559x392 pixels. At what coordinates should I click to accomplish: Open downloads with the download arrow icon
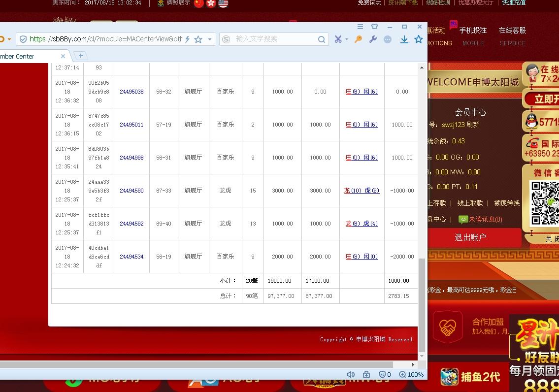pos(404,39)
